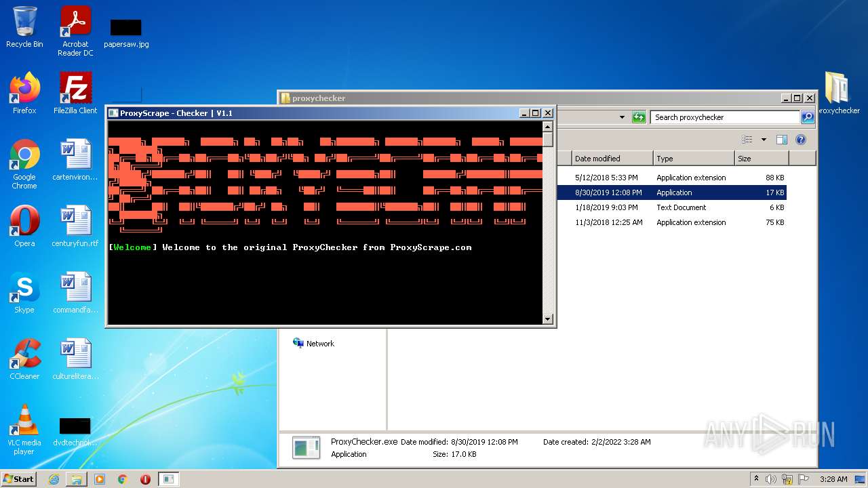Toggle the preview pane button
Screen dimensions: 868x488
(x=782, y=140)
